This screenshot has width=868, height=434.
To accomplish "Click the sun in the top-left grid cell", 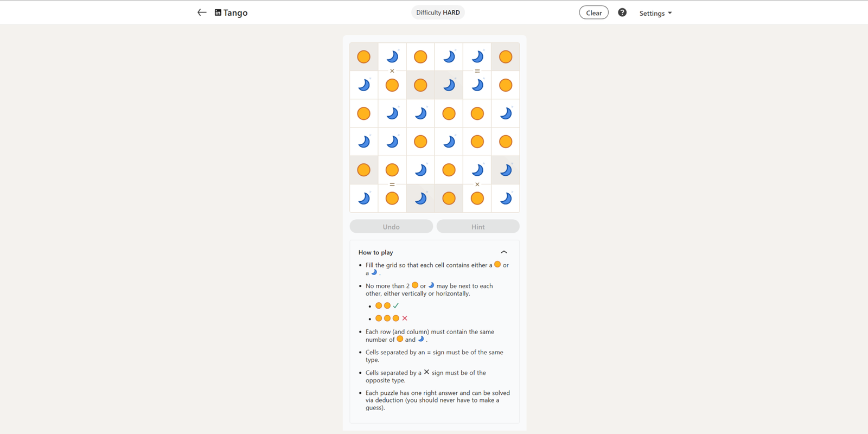I will (364, 57).
